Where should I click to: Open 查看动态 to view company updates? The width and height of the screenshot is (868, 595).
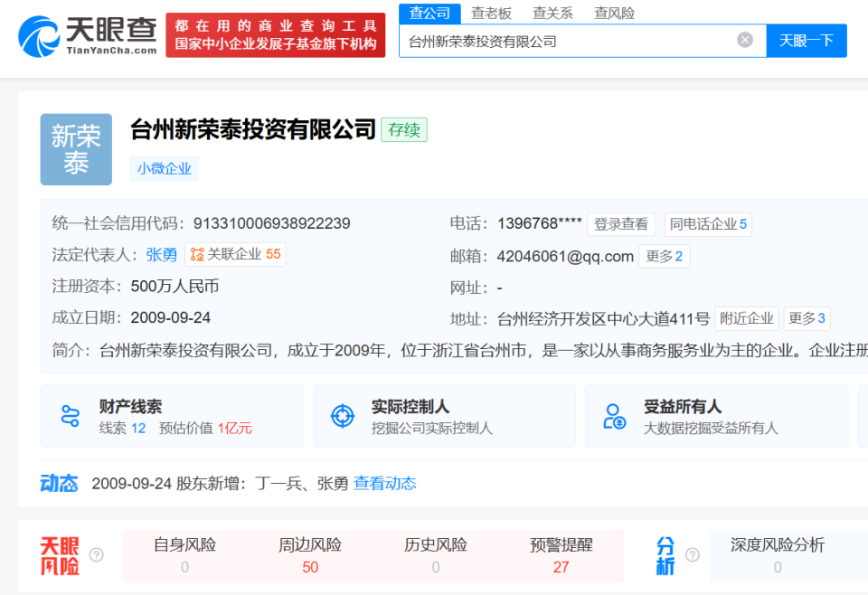pyautogui.click(x=389, y=484)
